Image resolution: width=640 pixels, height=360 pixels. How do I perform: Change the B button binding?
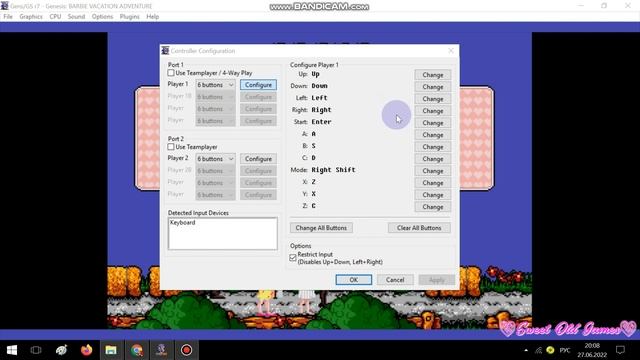click(433, 147)
